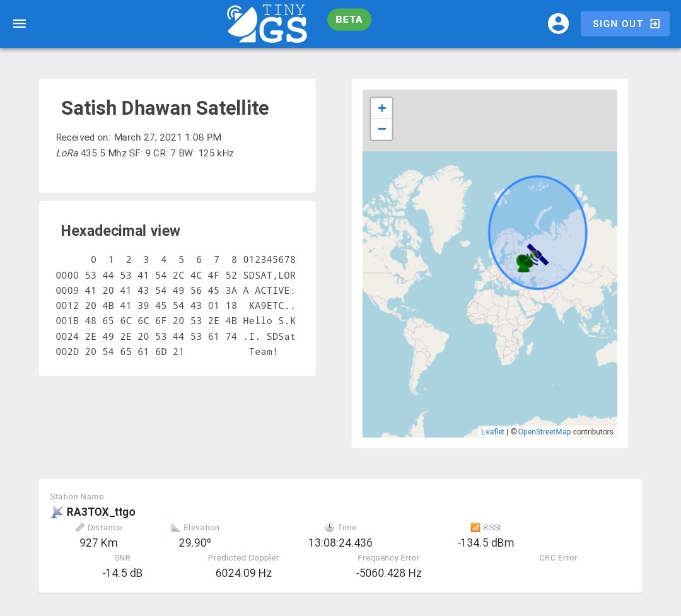Open the OpenStreetMap contributors link
681x616 pixels.
click(x=544, y=431)
